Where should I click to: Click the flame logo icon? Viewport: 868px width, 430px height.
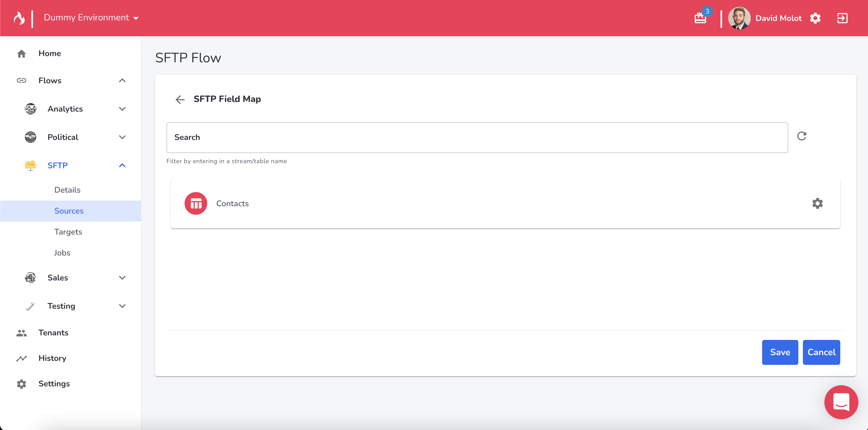[x=19, y=18]
